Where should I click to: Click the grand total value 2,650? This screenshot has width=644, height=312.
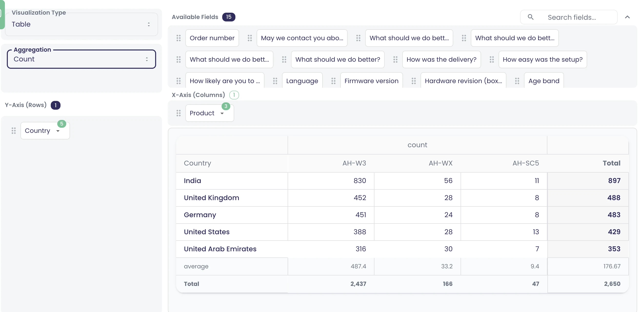click(x=612, y=284)
